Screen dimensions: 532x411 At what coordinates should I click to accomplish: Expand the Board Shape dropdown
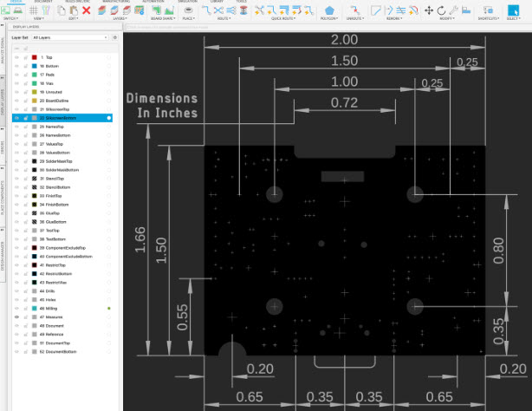tap(163, 18)
